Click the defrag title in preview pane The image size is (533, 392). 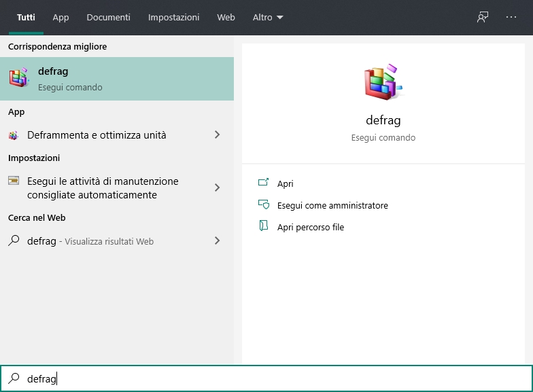pyautogui.click(x=383, y=120)
